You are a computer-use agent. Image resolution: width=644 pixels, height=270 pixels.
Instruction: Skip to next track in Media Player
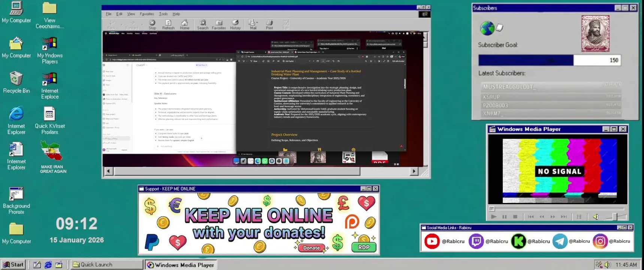(564, 217)
